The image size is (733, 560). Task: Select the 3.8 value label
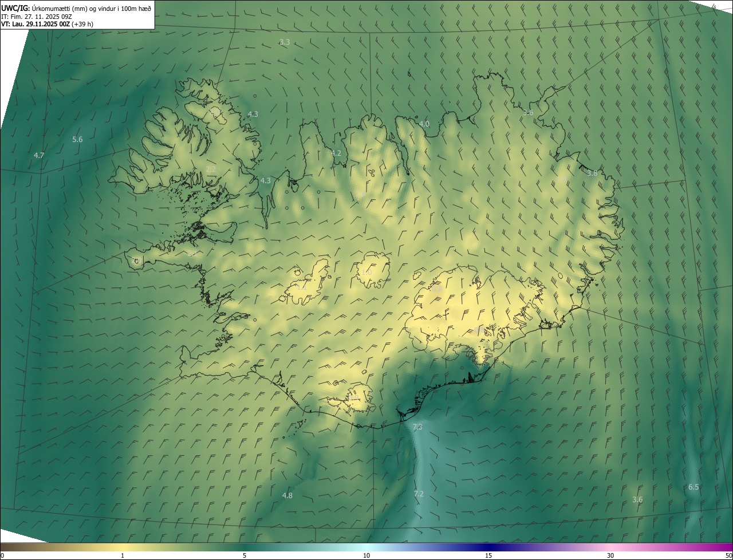[x=592, y=173]
